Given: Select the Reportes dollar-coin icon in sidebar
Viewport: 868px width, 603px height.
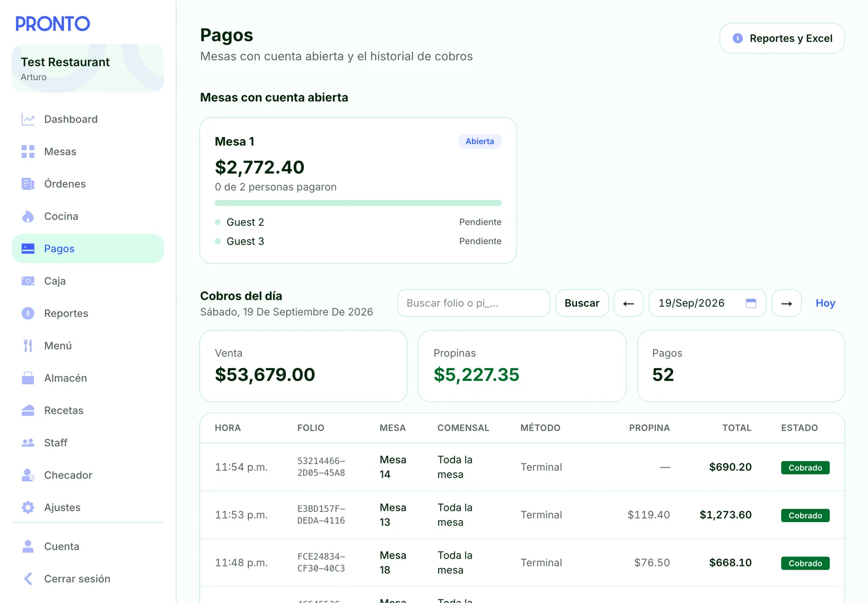Looking at the screenshot, I should coord(28,313).
